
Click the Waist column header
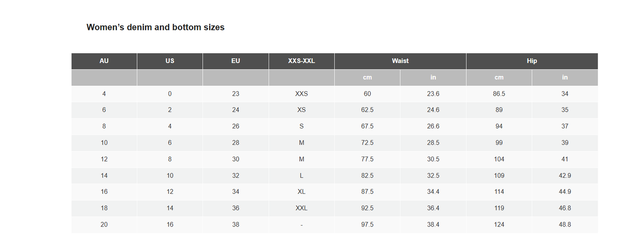click(400, 61)
